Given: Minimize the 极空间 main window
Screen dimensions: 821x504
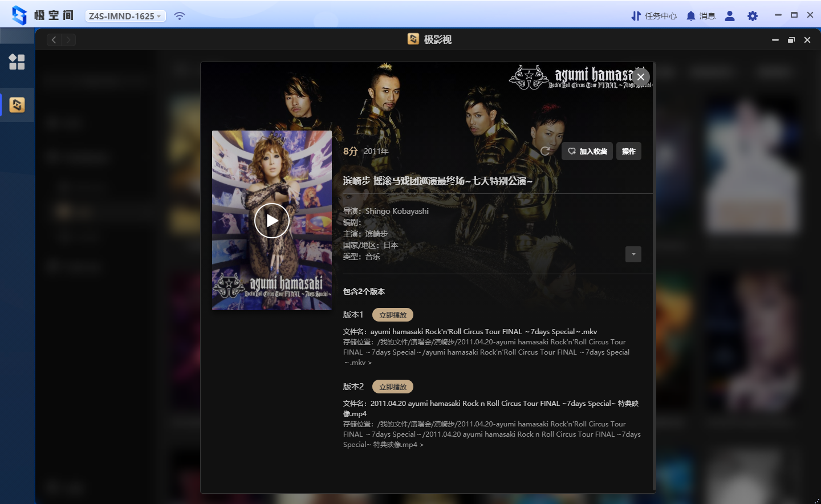Looking at the screenshot, I should click(778, 15).
